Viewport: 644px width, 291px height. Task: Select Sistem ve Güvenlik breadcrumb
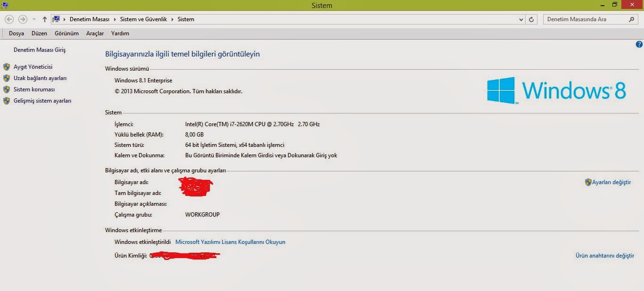pyautogui.click(x=143, y=19)
